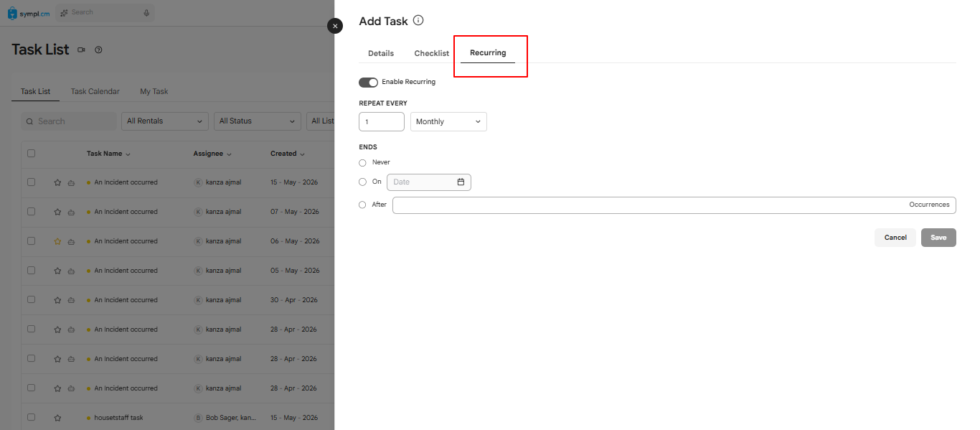The height and width of the screenshot is (430, 980).
Task: Click the task list Search field
Action: [68, 121]
